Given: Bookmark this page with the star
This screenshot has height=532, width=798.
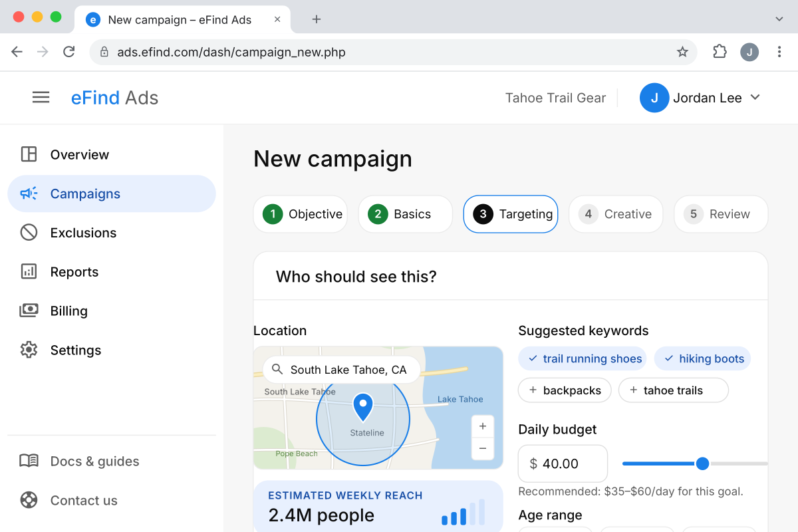Looking at the screenshot, I should [682, 52].
